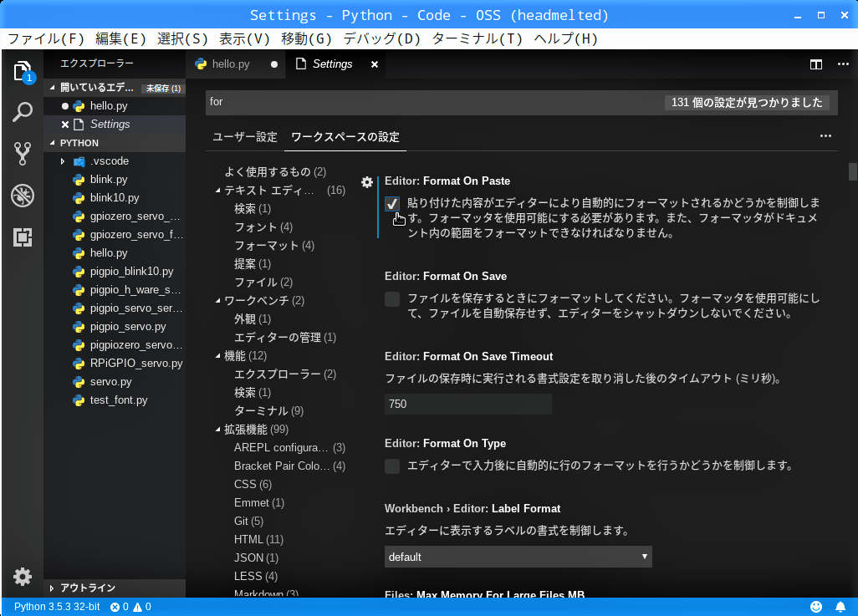Click the split editor icon
The image size is (858, 616).
[816, 64]
